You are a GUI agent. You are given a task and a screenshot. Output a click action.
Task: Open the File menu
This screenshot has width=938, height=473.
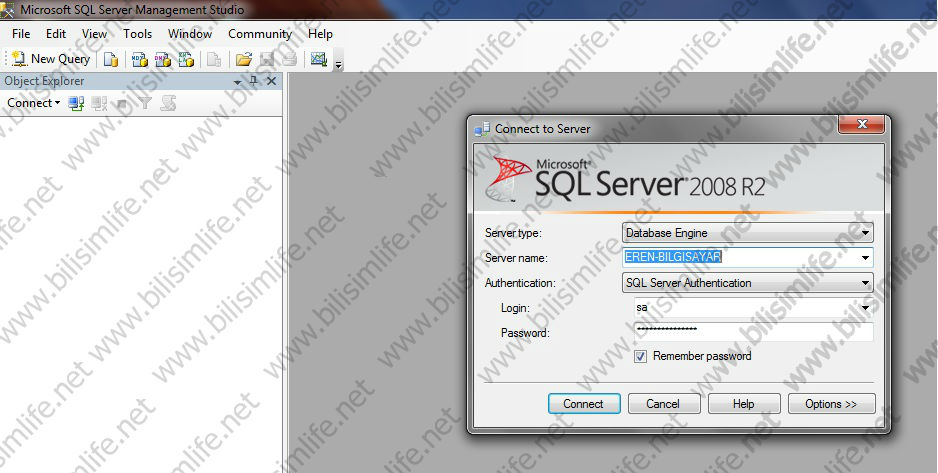21,34
